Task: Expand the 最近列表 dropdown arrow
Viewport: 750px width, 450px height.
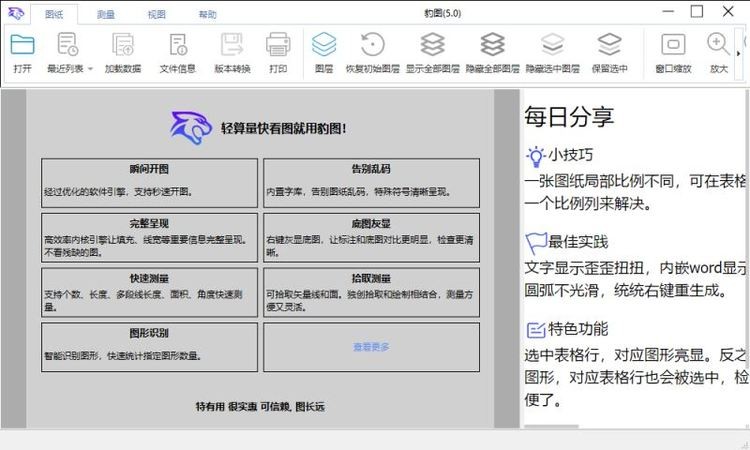Action: (x=90, y=69)
